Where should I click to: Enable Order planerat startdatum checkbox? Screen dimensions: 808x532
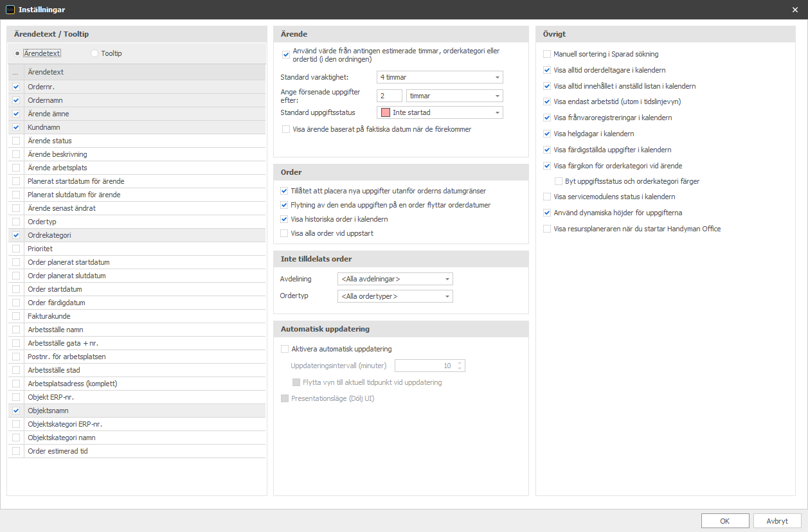tap(16, 262)
